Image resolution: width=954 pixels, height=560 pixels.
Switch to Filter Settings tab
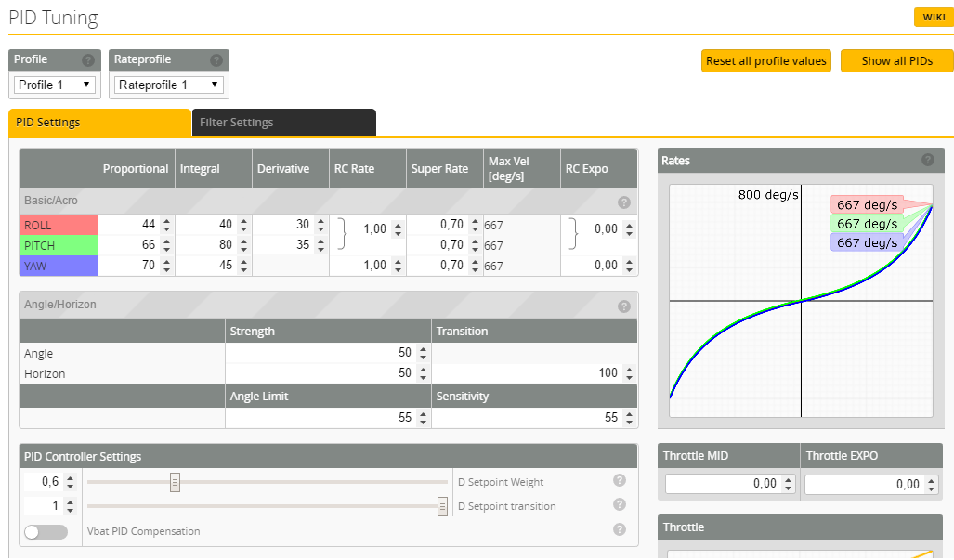pyautogui.click(x=283, y=123)
